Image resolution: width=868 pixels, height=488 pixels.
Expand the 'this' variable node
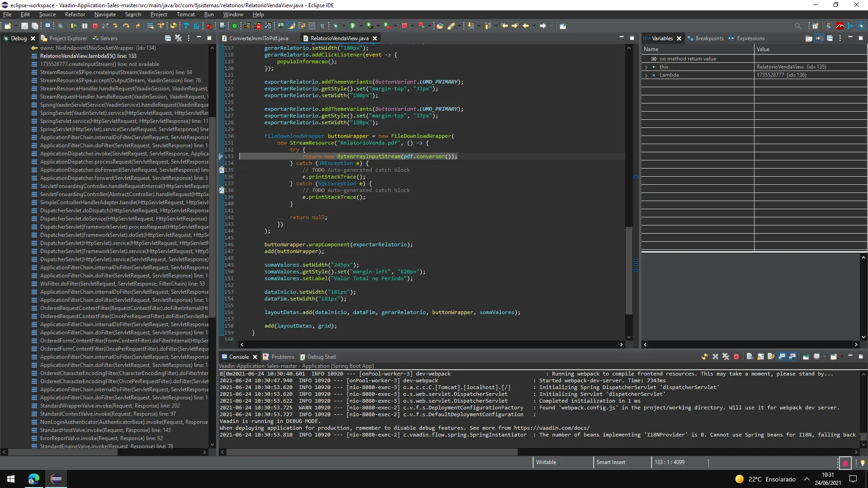click(646, 67)
